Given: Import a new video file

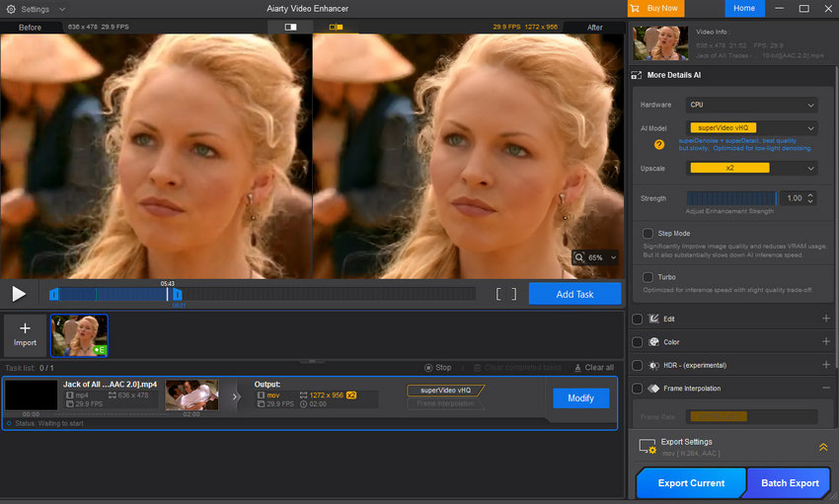Looking at the screenshot, I should (25, 334).
